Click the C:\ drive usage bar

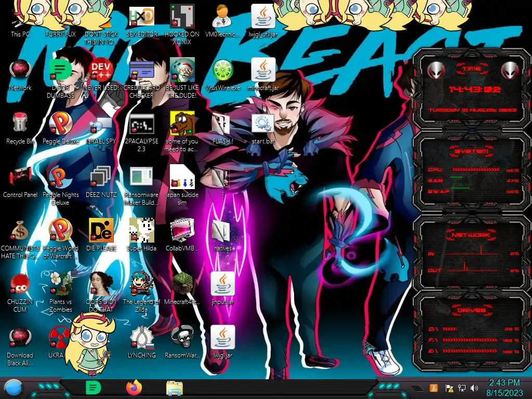(x=450, y=329)
